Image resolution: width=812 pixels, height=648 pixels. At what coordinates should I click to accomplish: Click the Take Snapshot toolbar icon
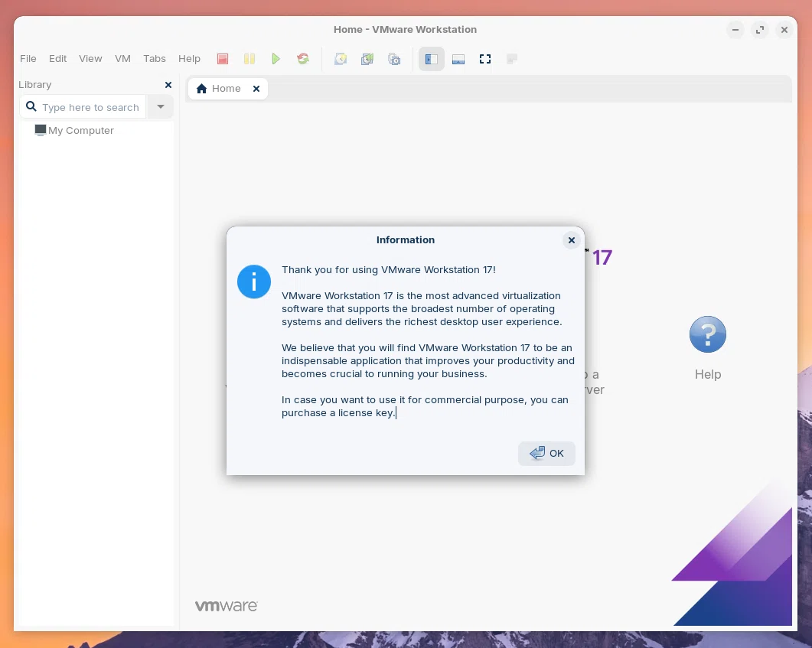point(341,59)
